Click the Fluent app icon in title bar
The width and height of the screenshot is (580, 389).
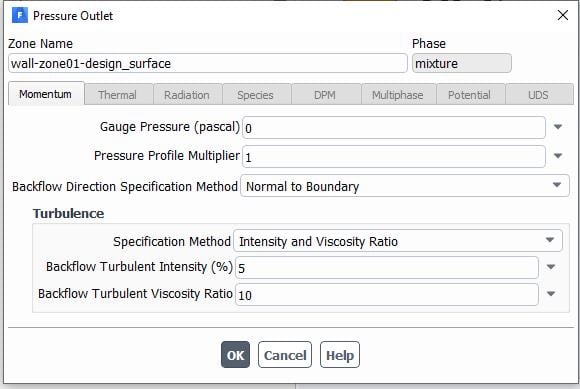tap(20, 16)
